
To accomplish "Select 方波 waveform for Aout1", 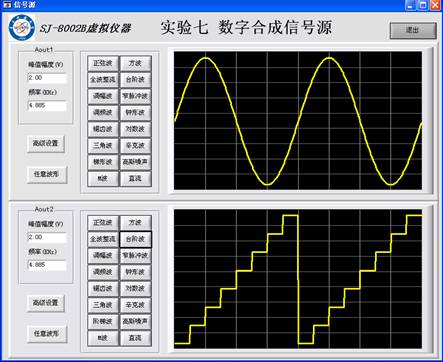I will click(135, 63).
